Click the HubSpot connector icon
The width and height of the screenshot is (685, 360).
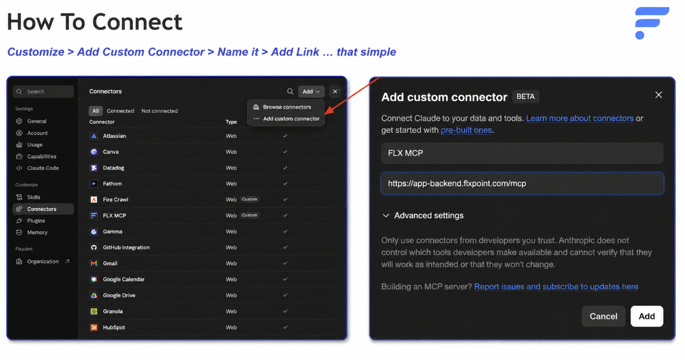(93, 327)
